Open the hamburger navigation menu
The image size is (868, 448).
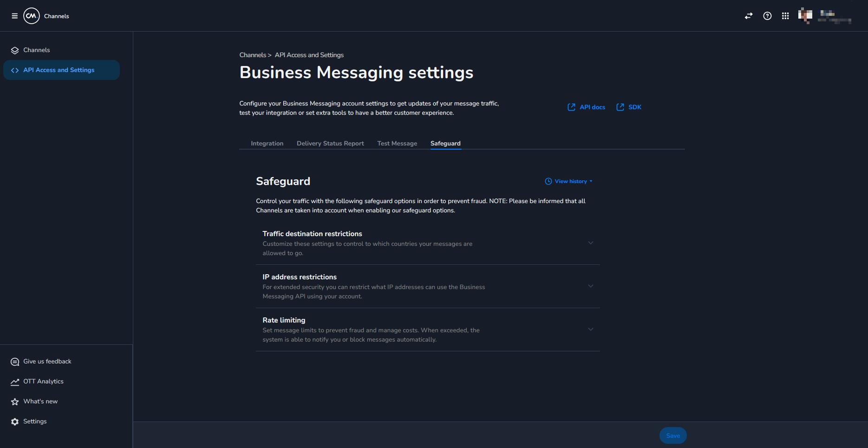coord(14,16)
